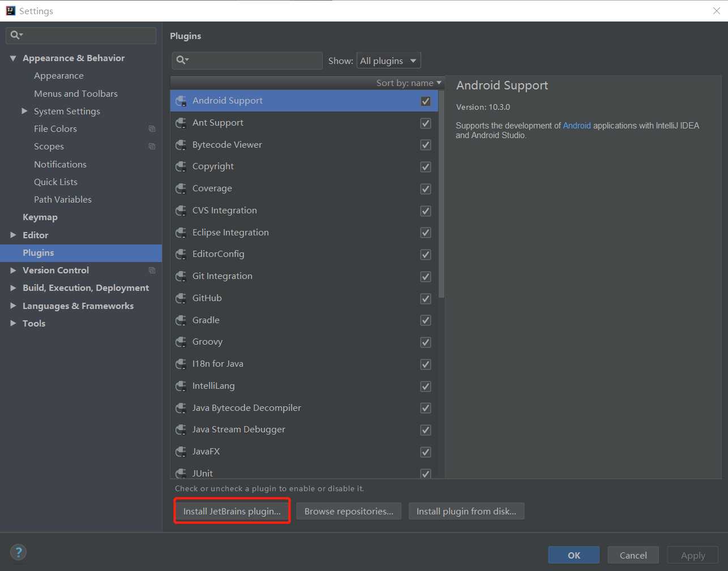The image size is (728, 571).
Task: Click the Apply button
Action: click(693, 555)
